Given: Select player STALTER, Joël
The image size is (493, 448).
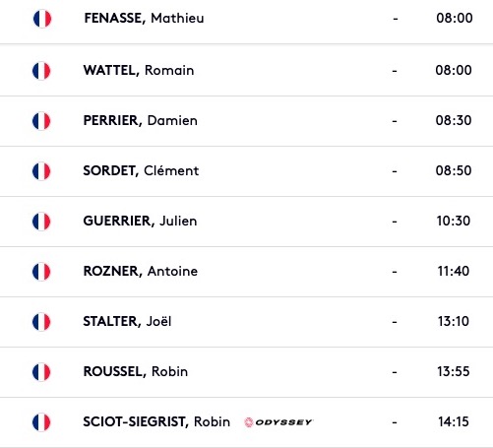Looking at the screenshot, I should coord(127,322).
